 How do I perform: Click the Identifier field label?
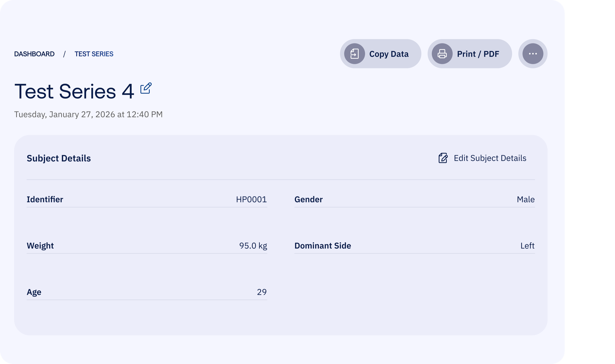tap(45, 199)
